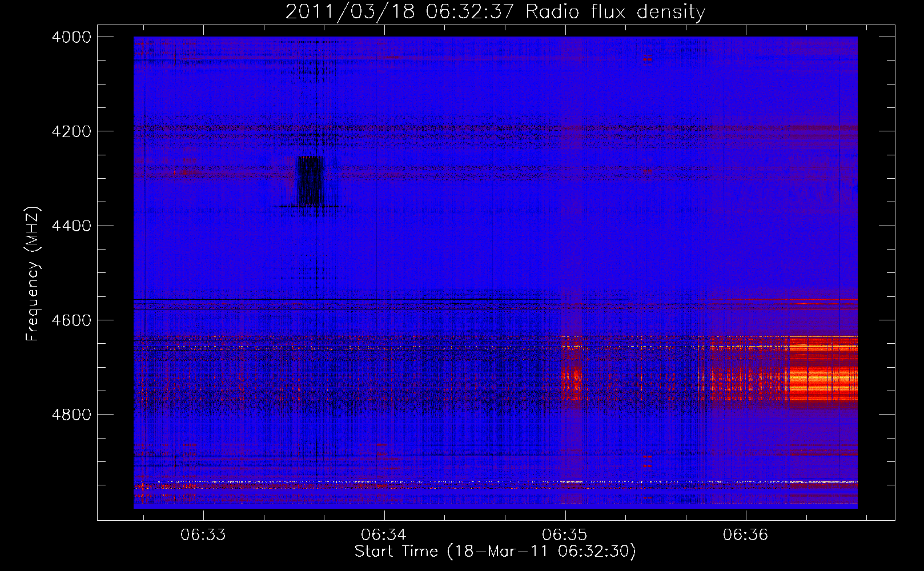Click the plot title '2011/03/18 06:32:37 Radio flux density'
The width and height of the screenshot is (924, 571).
click(495, 11)
